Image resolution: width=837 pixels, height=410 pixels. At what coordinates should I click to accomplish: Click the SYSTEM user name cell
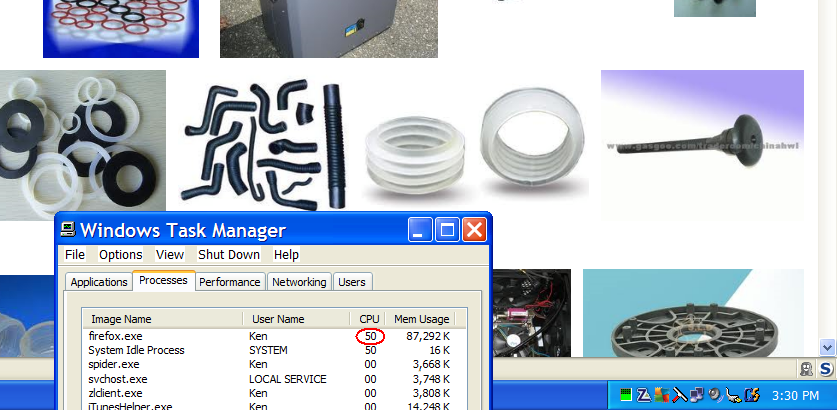point(268,350)
